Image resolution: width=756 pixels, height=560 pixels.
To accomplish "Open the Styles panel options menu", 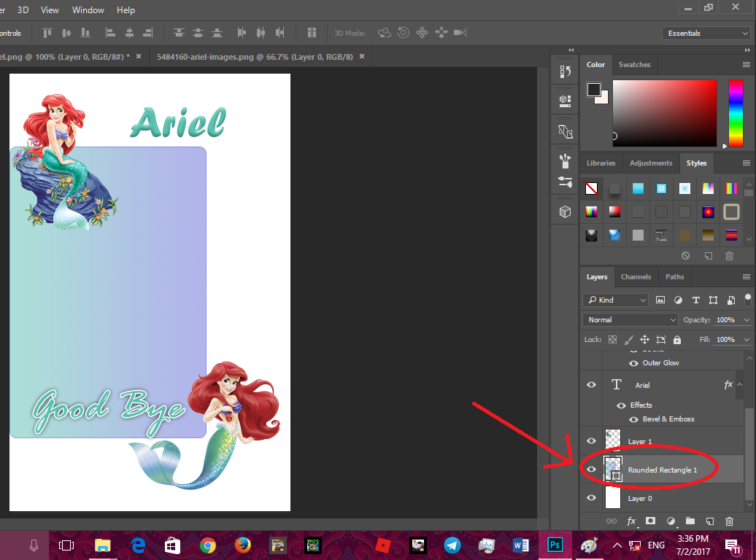I will pyautogui.click(x=747, y=163).
